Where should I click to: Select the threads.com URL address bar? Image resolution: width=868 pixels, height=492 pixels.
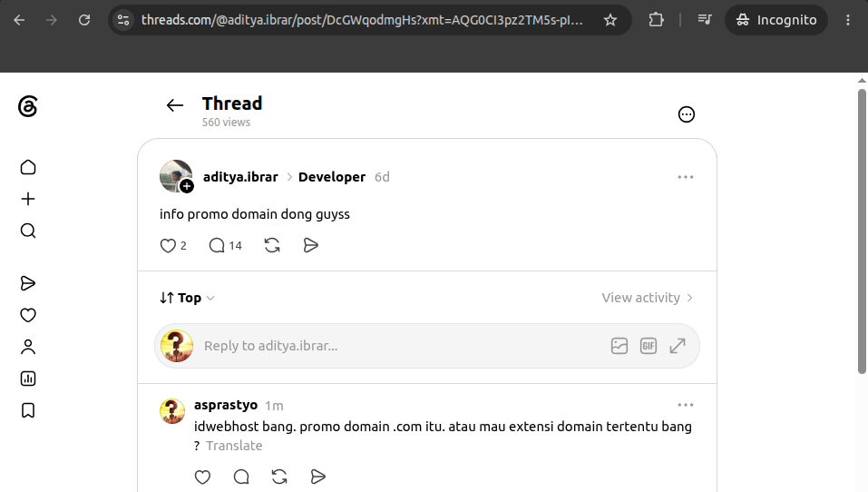[x=362, y=20]
